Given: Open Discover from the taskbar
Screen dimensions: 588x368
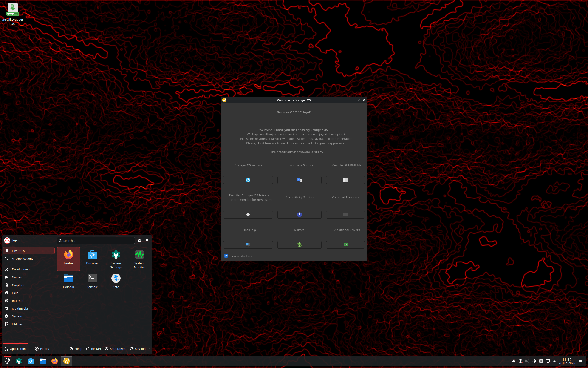Looking at the screenshot, I should (x=31, y=361).
